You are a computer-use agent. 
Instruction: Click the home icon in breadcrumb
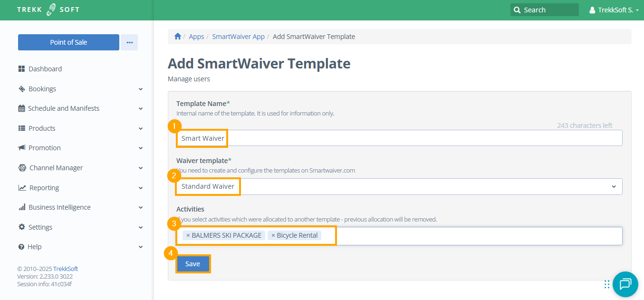[x=178, y=37]
